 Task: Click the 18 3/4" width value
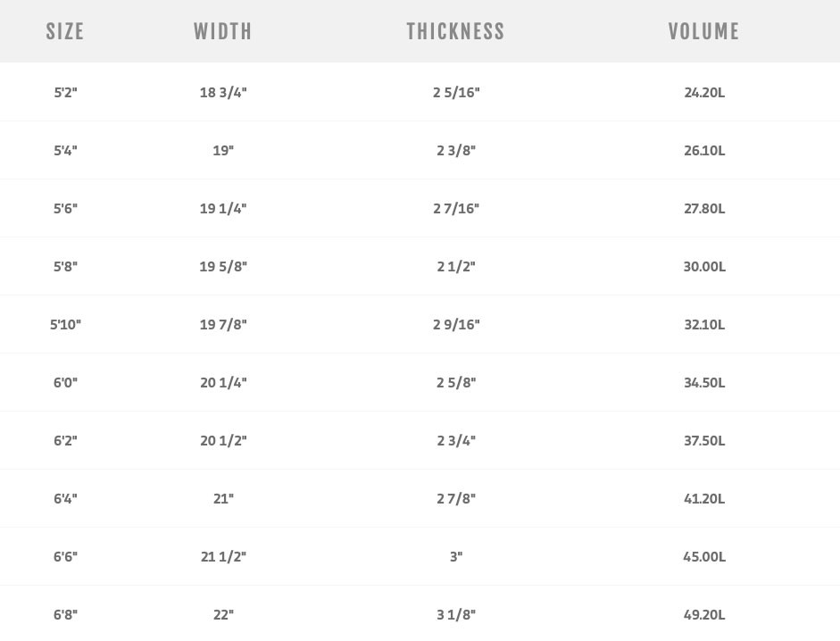click(223, 92)
